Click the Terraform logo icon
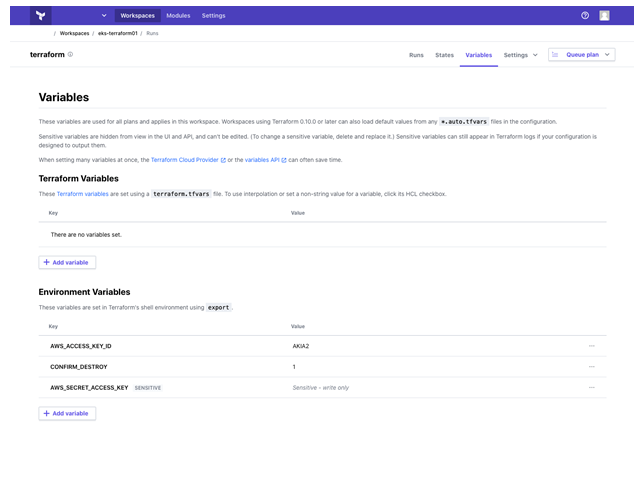 coord(41,16)
